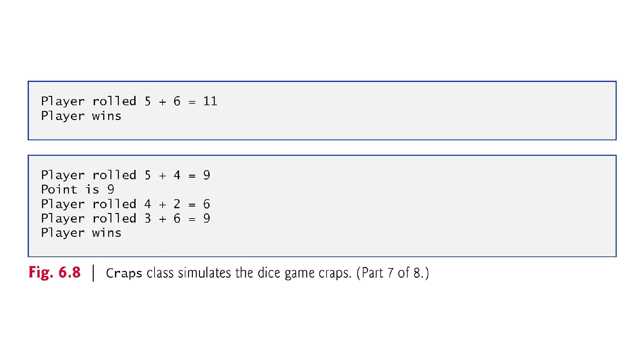The width and height of the screenshot is (644, 362).
Task: Click the word 'Craps' in caption
Action: click(124, 273)
